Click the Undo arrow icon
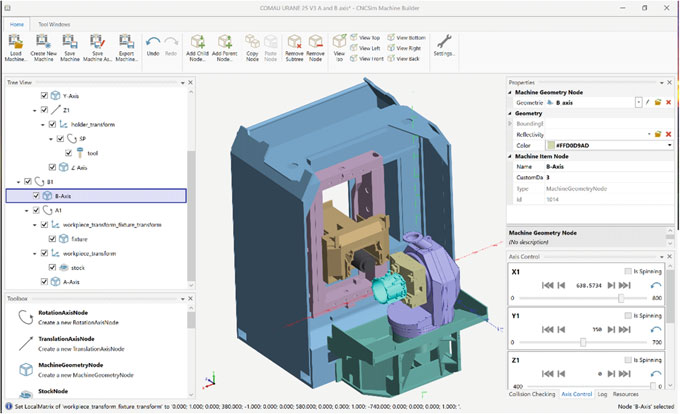The image size is (680, 414). click(x=154, y=43)
